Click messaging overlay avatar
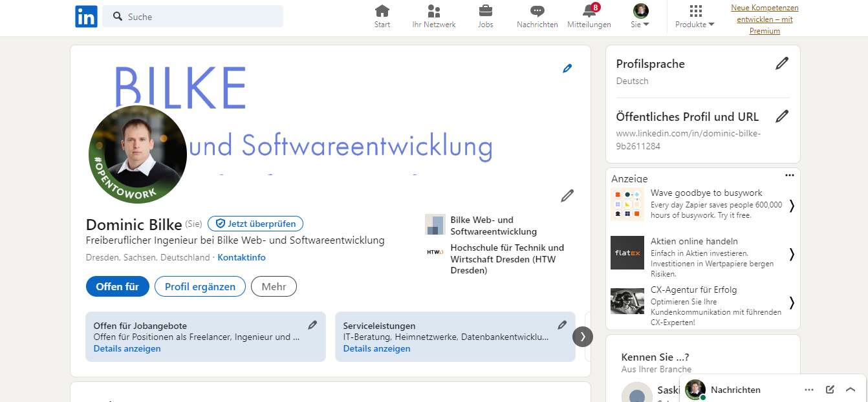This screenshot has width=868, height=402. point(695,390)
